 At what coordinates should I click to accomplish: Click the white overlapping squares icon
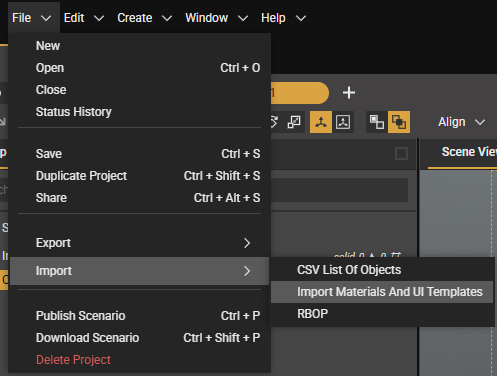[377, 122]
